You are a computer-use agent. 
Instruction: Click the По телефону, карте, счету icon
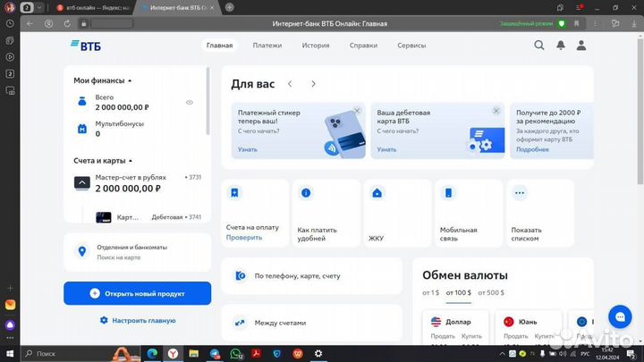(241, 276)
